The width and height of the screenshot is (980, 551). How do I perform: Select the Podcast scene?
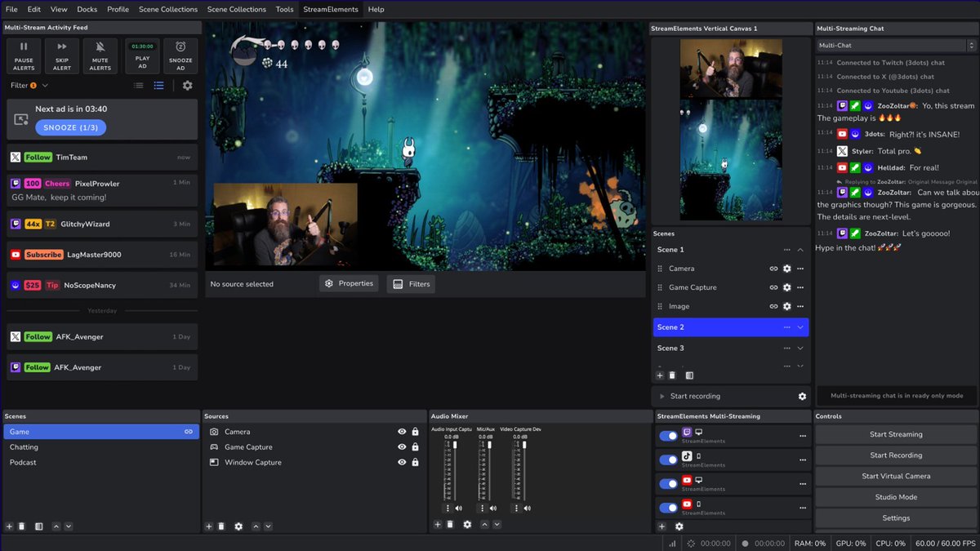pos(101,463)
